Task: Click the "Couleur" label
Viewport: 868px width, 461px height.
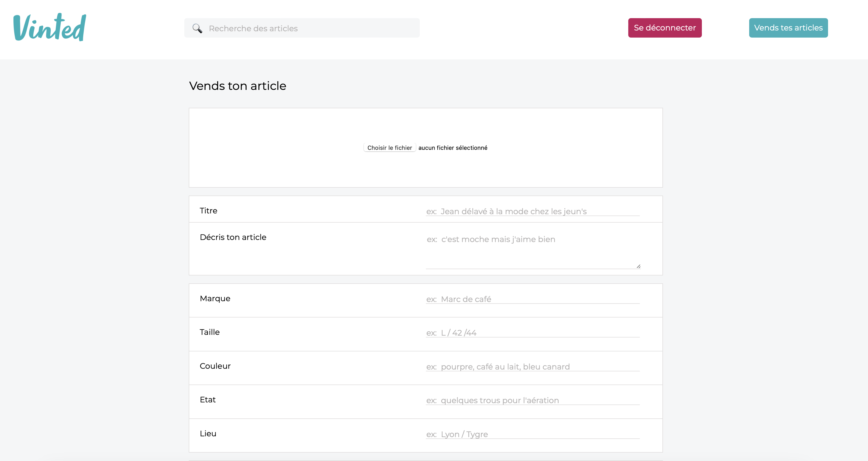Action: pos(215,366)
